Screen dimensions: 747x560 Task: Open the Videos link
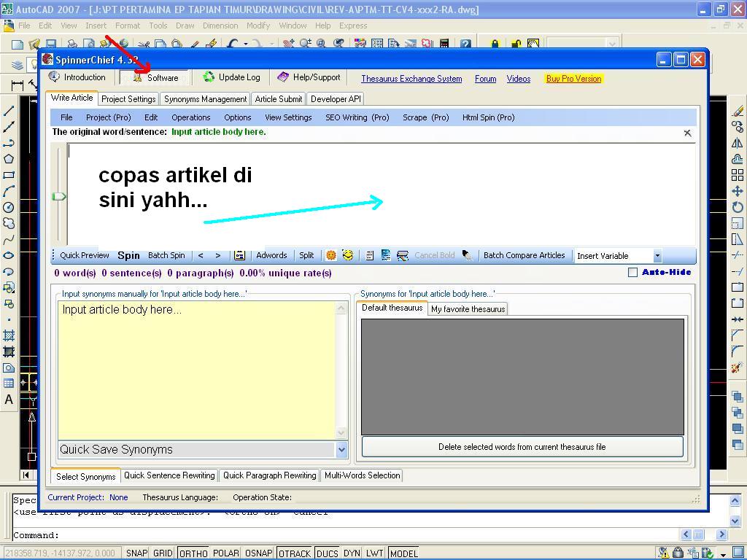tap(519, 79)
